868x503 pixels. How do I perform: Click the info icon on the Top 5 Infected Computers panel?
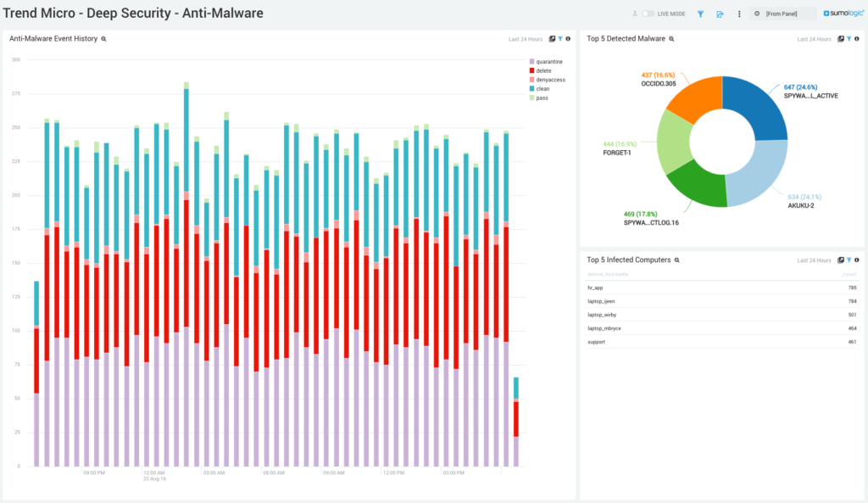(856, 260)
